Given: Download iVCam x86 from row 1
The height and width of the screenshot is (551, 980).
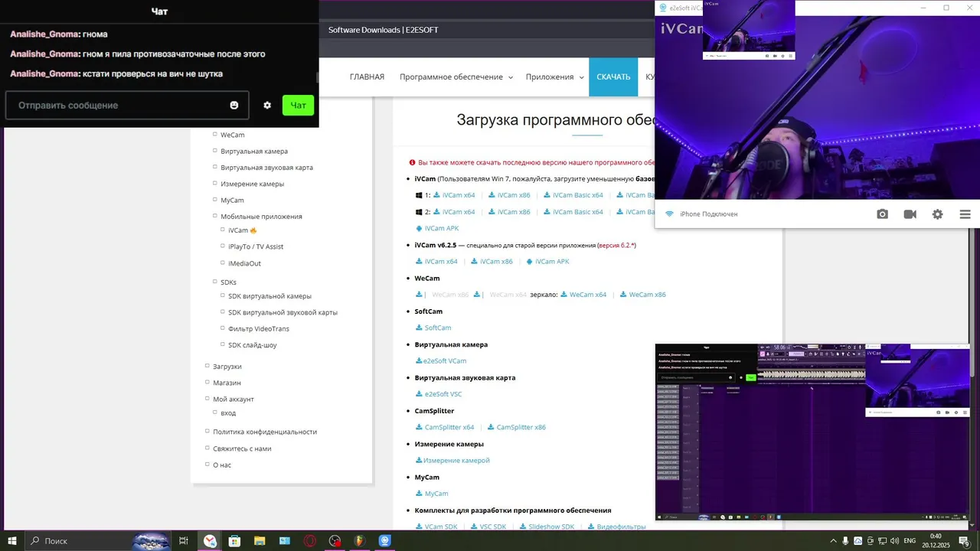Looking at the screenshot, I should pyautogui.click(x=509, y=195).
